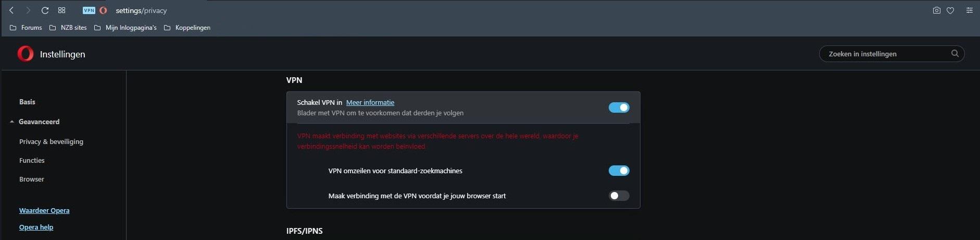Open the NZB sites bookmarks folder
The width and height of the screenshot is (980, 240).
coord(68,28)
